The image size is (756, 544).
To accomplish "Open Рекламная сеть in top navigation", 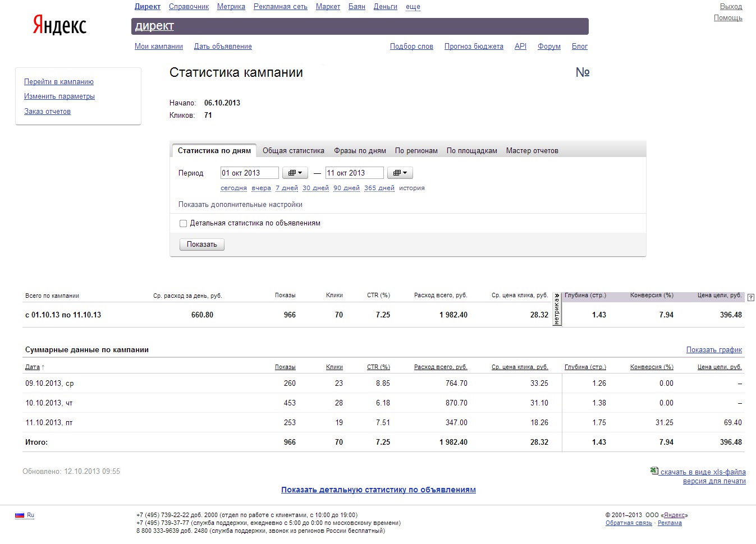I will [281, 7].
